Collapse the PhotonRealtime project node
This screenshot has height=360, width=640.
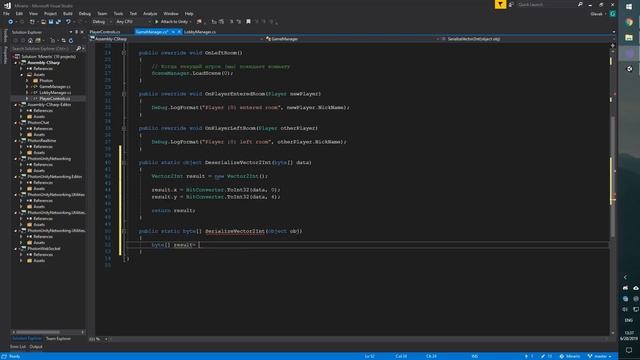16,141
